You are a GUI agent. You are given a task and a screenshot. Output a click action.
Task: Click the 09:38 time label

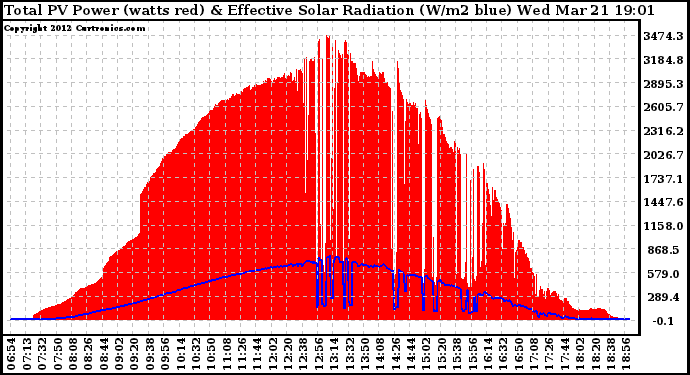click(150, 354)
